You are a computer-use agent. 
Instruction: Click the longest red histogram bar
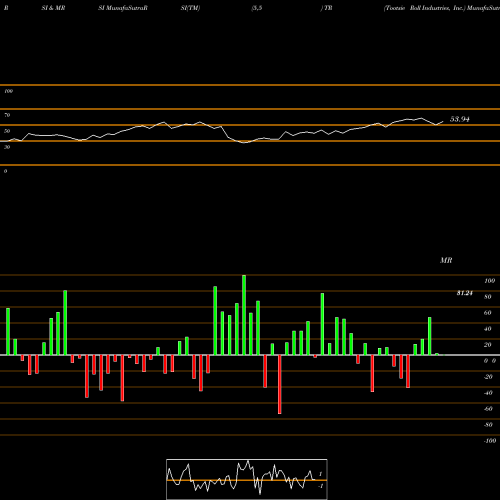coord(280,384)
